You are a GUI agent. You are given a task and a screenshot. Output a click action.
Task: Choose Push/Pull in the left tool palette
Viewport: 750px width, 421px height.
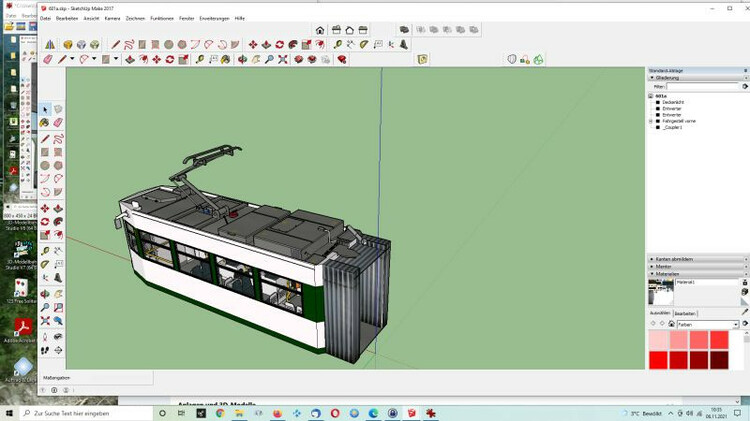coord(58,209)
